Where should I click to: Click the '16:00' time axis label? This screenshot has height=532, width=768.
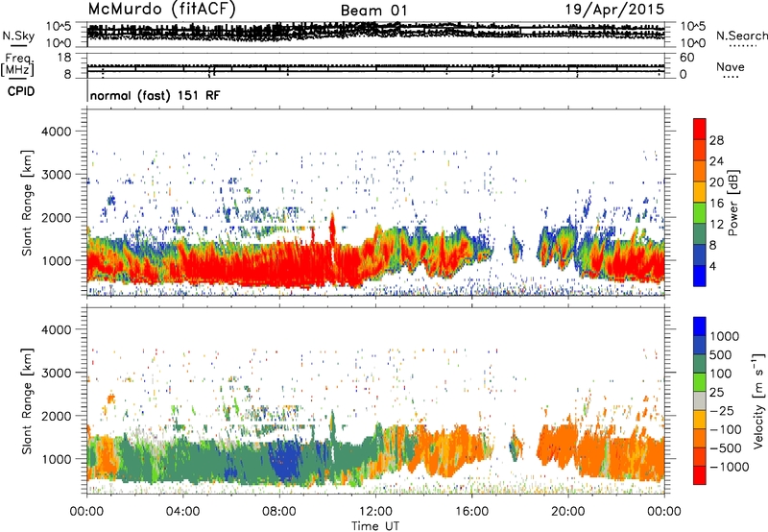[x=471, y=512]
